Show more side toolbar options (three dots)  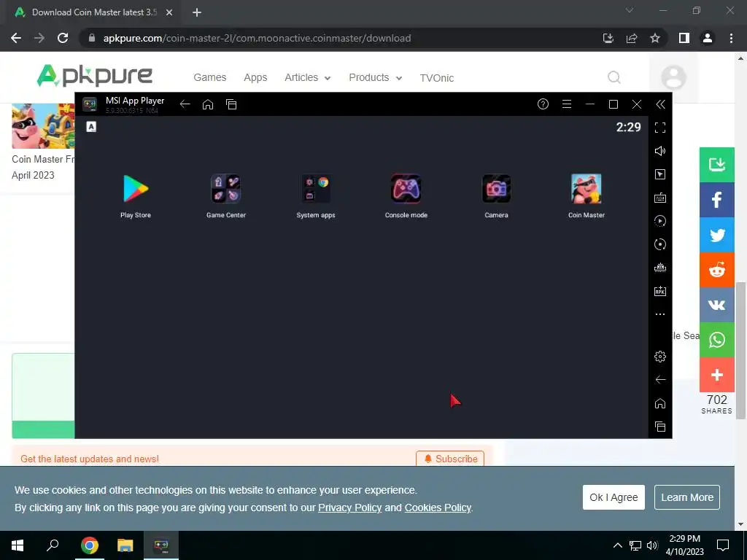point(660,314)
